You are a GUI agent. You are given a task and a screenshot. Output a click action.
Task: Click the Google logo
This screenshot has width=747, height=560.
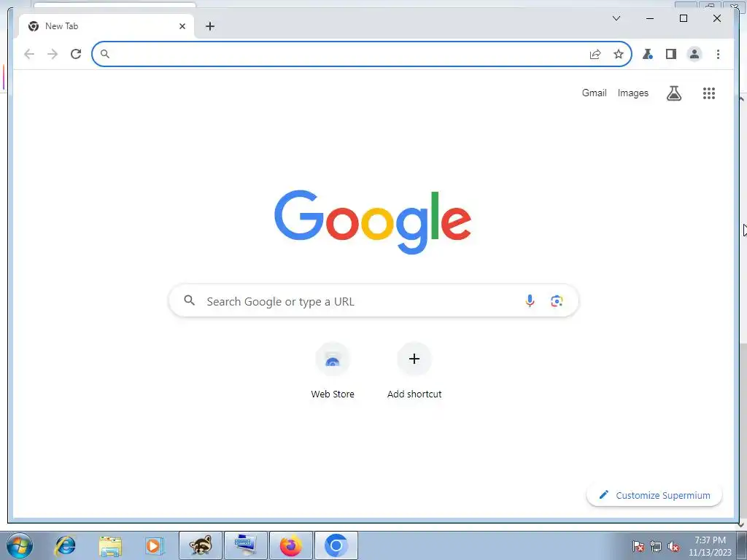[373, 222]
